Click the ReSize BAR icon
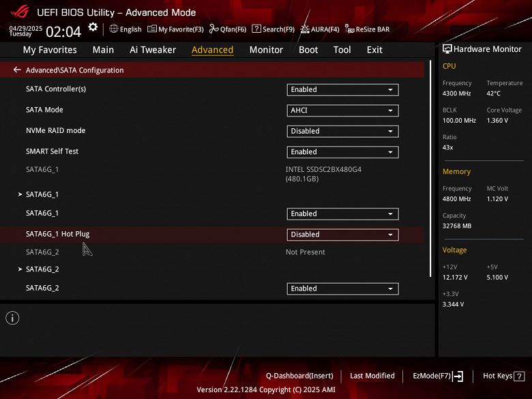The width and height of the screenshot is (532, 399). click(x=349, y=29)
